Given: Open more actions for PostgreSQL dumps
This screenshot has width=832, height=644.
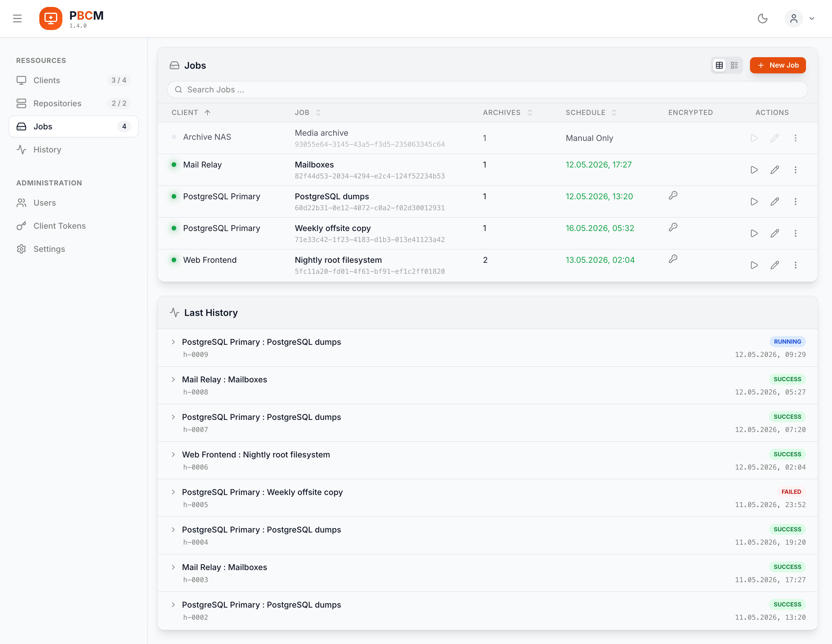Looking at the screenshot, I should [795, 202].
